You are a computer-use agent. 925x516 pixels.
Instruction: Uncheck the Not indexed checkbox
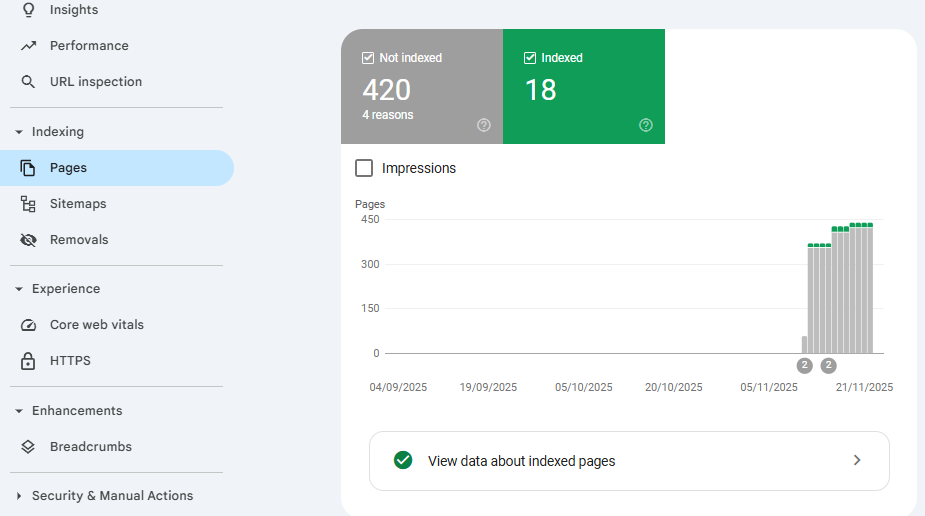point(368,58)
